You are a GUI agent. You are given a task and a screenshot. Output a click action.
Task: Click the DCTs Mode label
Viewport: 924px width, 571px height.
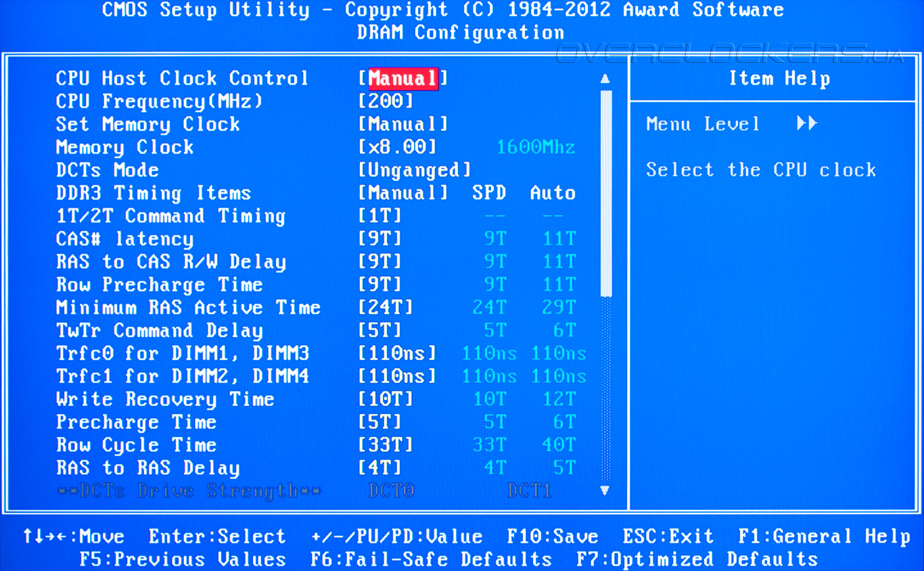click(108, 170)
